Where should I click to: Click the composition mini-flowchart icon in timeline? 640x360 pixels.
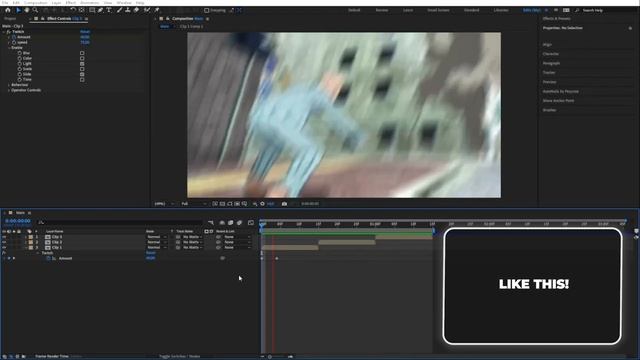point(211,222)
